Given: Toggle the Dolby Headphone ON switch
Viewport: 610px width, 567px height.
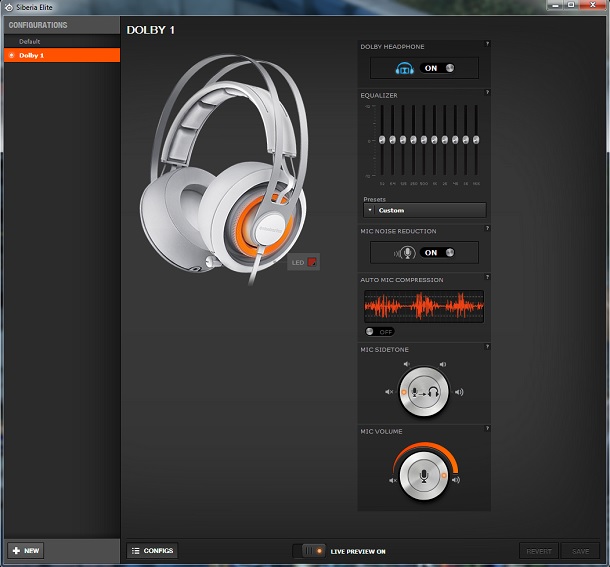Looking at the screenshot, I should coord(437,68).
